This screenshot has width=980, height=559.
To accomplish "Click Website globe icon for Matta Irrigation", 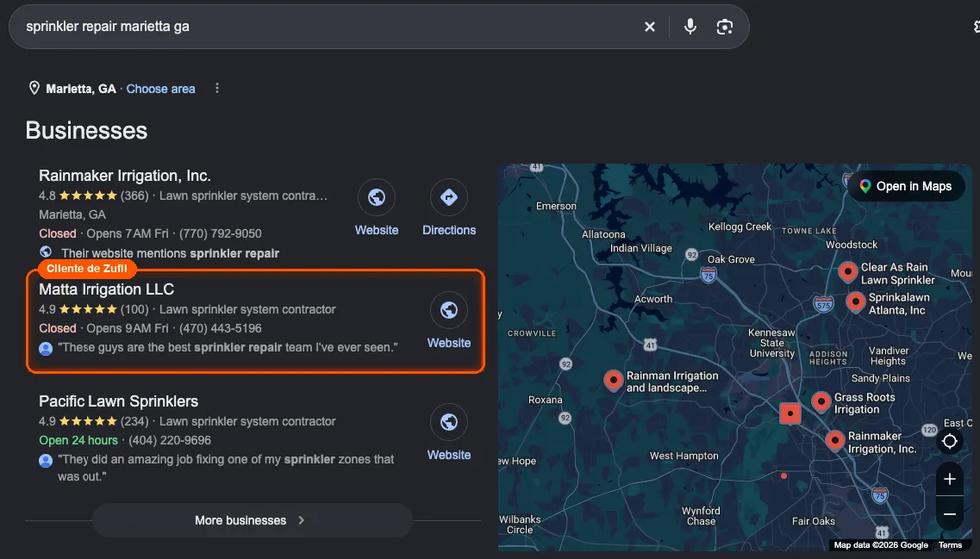I will point(449,310).
